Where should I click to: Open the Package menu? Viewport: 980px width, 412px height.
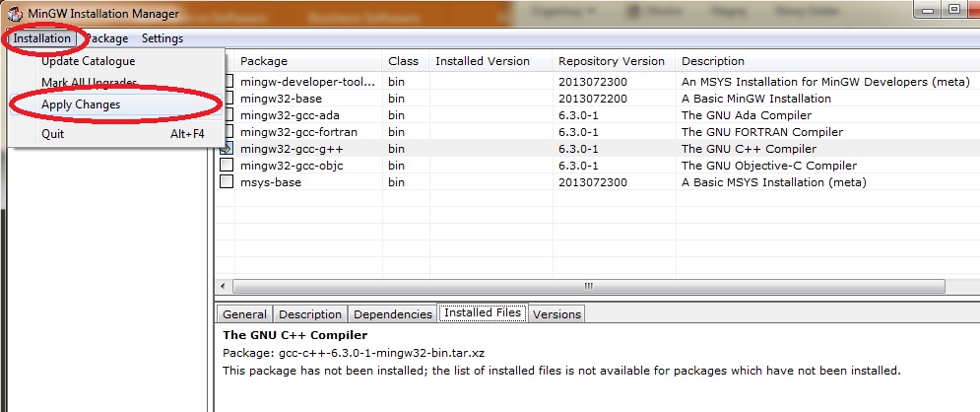click(x=106, y=38)
